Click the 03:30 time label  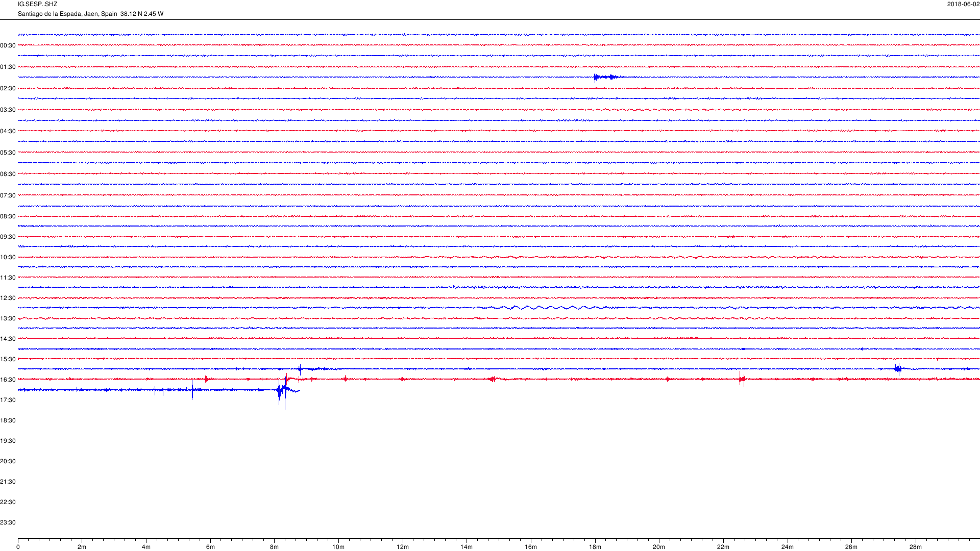pyautogui.click(x=8, y=110)
